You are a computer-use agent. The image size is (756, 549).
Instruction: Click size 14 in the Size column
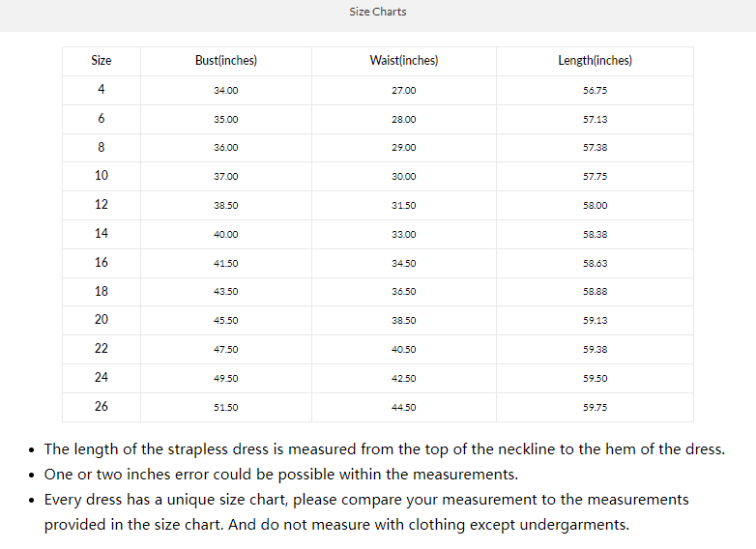click(102, 234)
